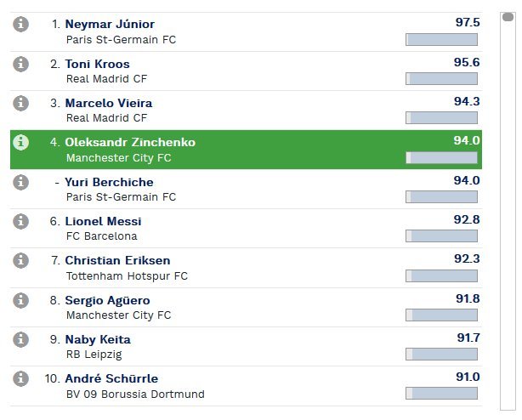Show info for Lionel Messi
Screen dimensions: 522x420
point(21,221)
